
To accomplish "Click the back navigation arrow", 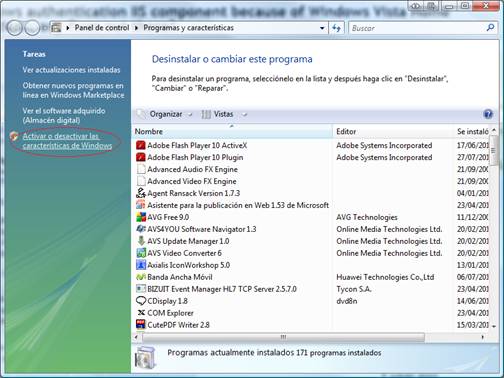I will tap(14, 28).
